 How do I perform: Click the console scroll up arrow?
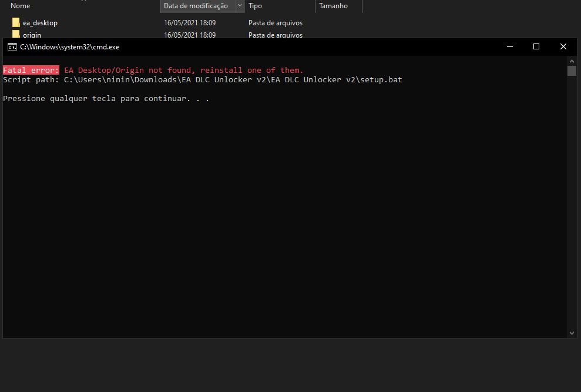(572, 61)
